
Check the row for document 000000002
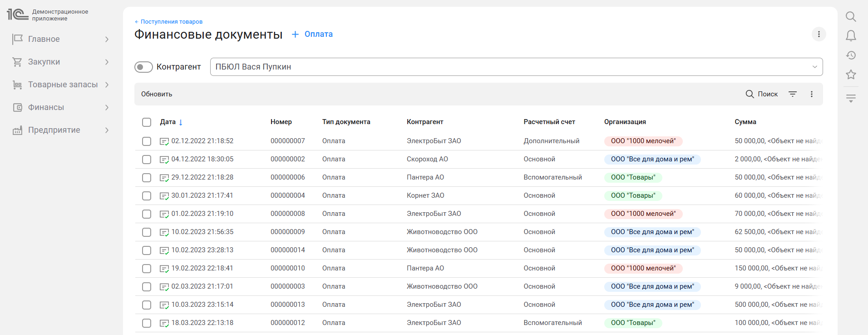click(x=147, y=160)
